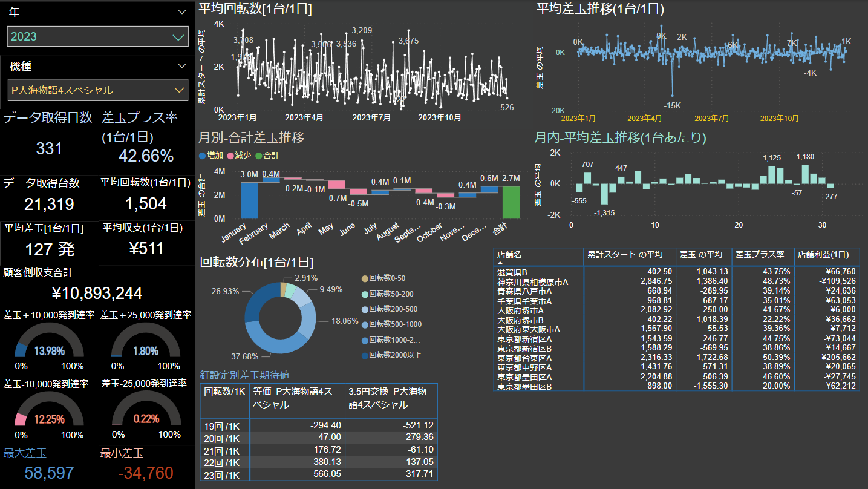
Task: Click the blue 増加 legend marker
Action: (202, 156)
